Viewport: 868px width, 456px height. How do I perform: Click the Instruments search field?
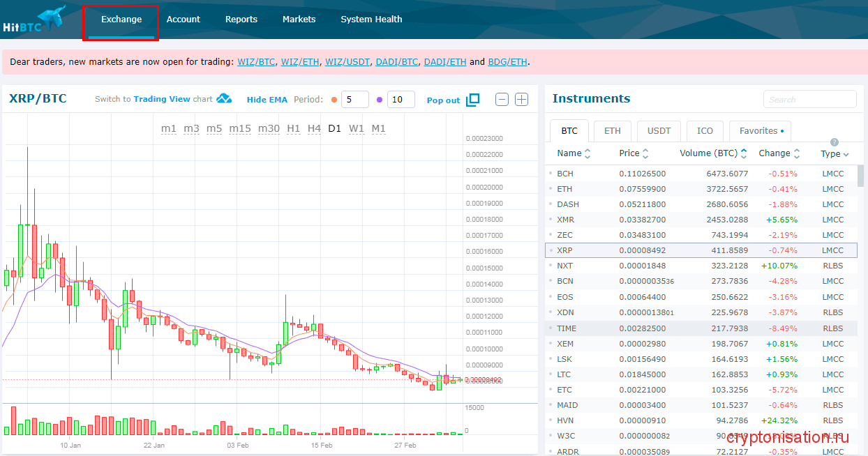point(809,99)
